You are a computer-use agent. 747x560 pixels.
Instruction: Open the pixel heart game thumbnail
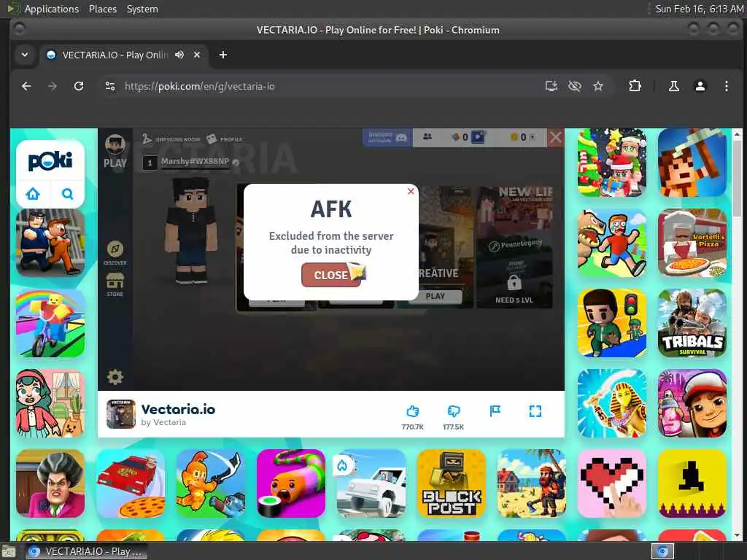612,483
